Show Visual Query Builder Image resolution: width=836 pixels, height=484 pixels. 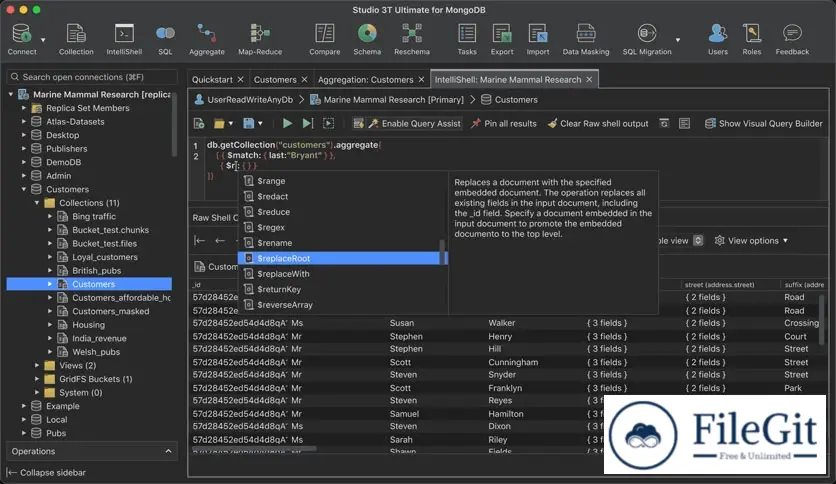pos(764,124)
